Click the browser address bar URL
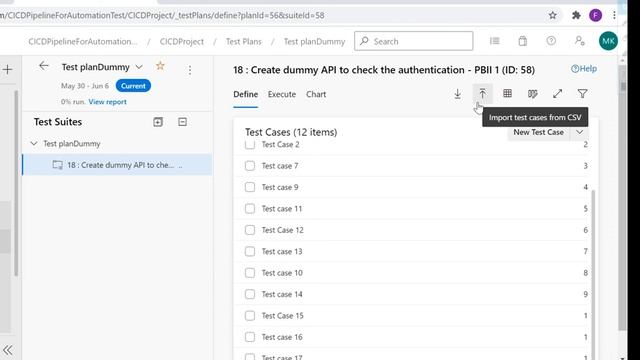The image size is (640, 360). pos(162,16)
